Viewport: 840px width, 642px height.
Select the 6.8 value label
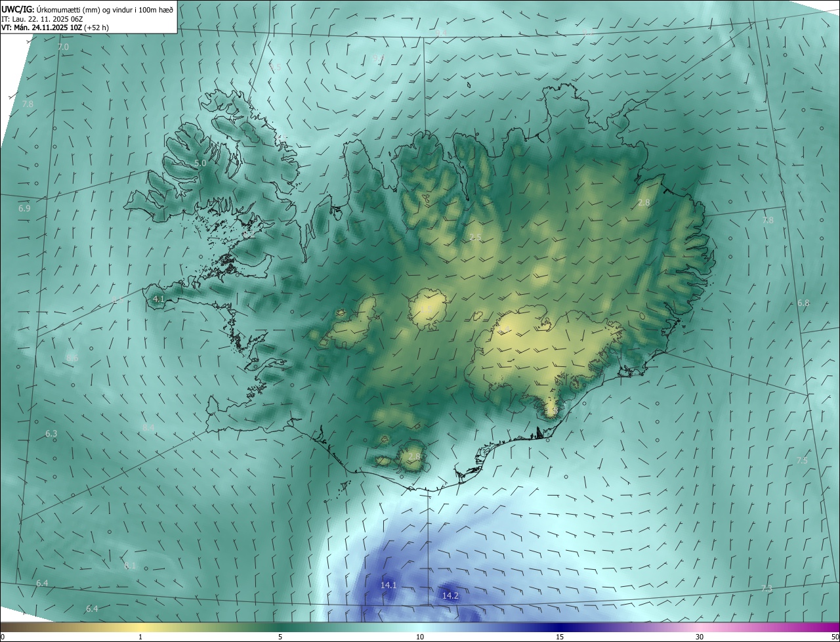pos(803,303)
